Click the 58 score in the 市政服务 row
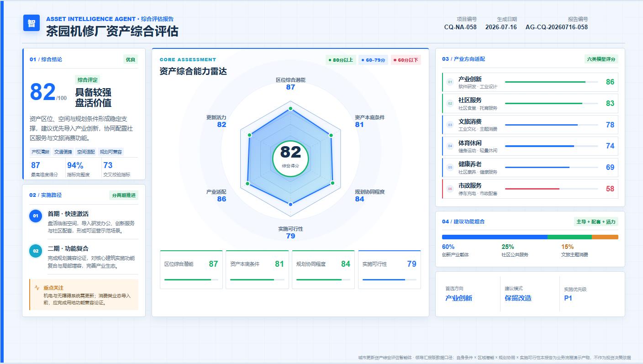This screenshot has width=643, height=364. (x=610, y=189)
